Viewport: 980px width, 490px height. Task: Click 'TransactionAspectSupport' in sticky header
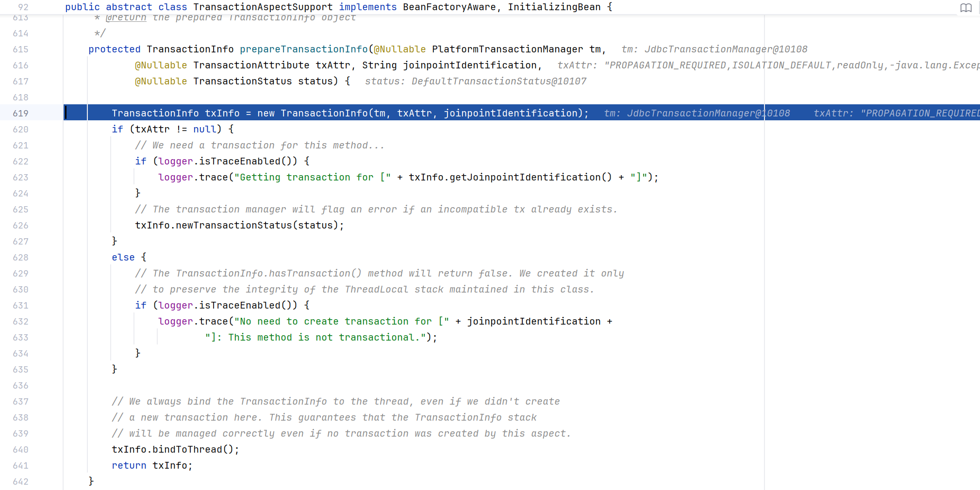click(x=263, y=7)
